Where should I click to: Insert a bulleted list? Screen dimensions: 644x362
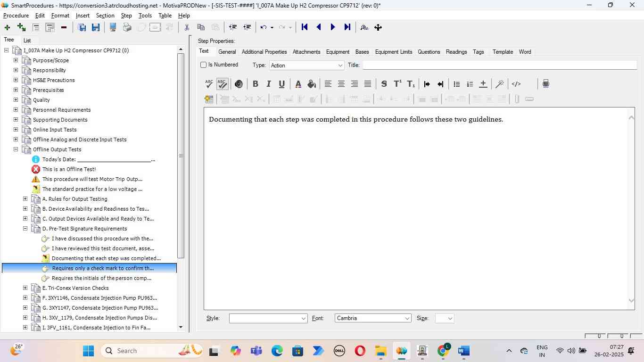(456, 84)
